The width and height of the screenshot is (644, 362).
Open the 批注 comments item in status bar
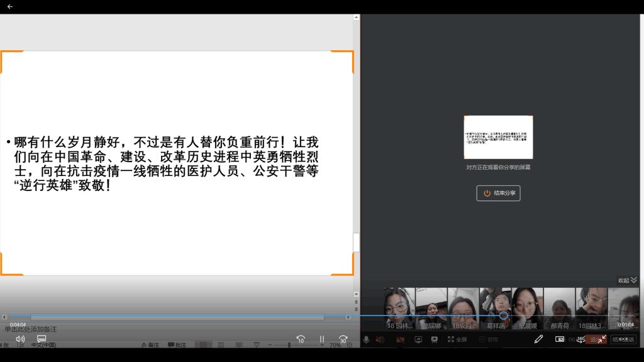point(177,345)
